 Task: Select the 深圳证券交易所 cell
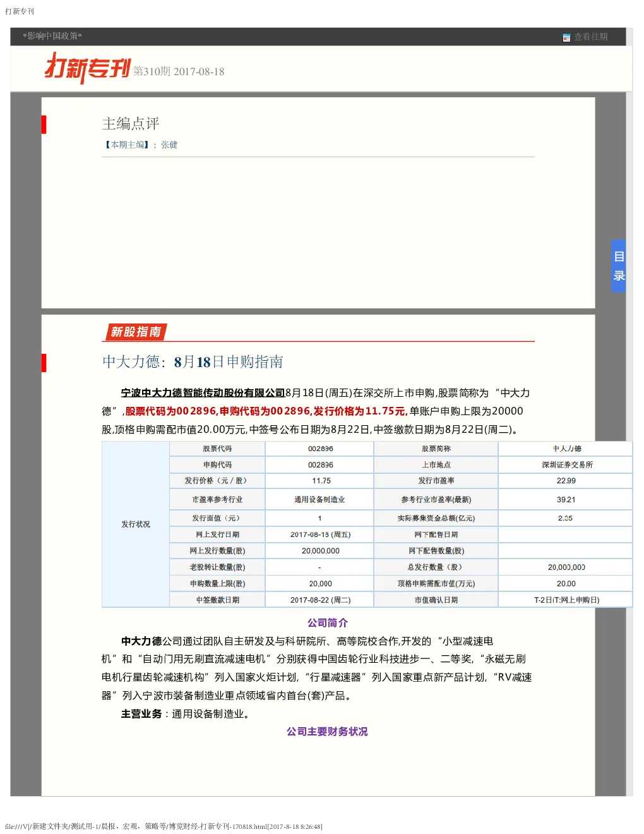[566, 464]
